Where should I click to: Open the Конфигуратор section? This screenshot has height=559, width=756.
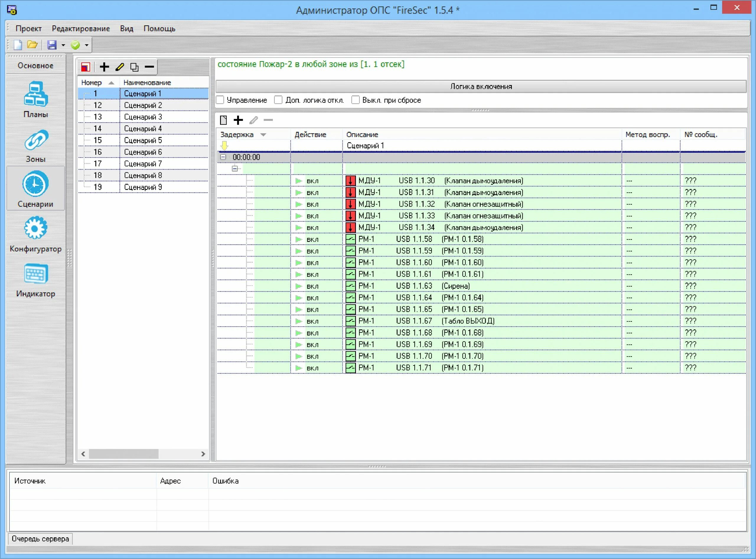click(35, 235)
